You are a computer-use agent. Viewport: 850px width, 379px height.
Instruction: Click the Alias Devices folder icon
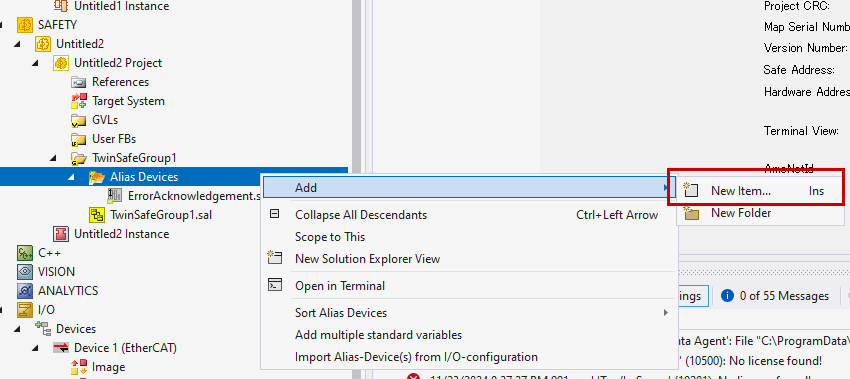point(96,177)
